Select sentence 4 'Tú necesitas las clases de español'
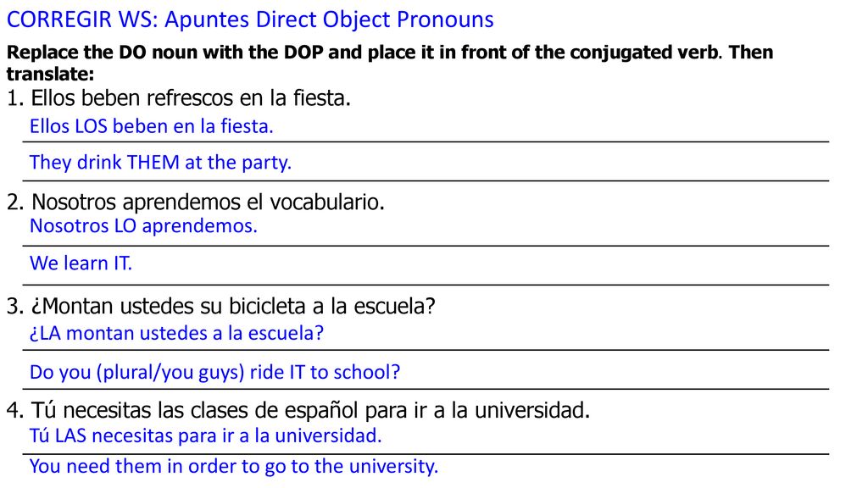 [298, 410]
